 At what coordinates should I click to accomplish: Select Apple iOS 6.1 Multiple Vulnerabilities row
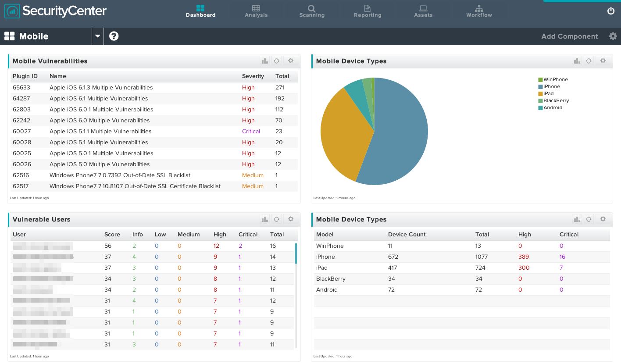(154, 99)
